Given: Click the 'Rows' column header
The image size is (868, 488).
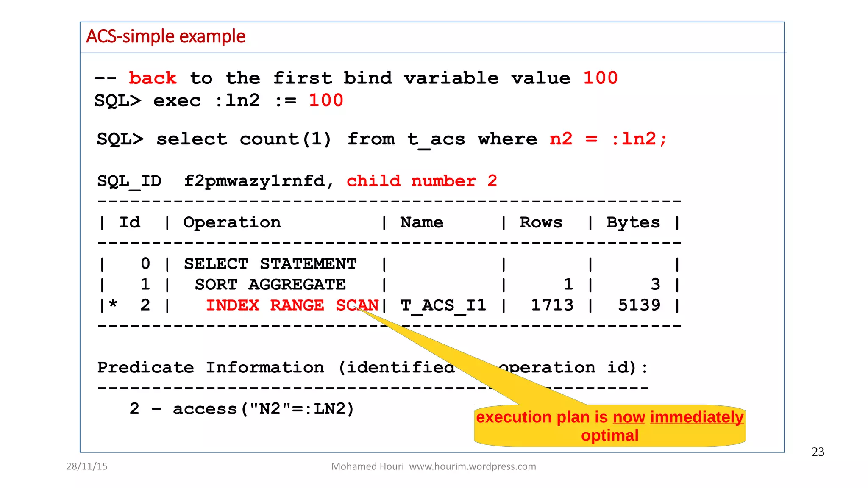Looking at the screenshot, I should pos(541,222).
